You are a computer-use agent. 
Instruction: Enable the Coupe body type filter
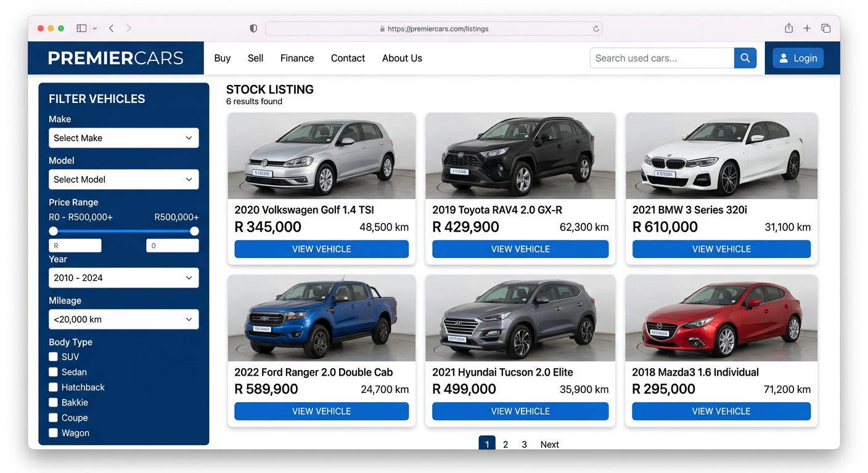pos(54,418)
